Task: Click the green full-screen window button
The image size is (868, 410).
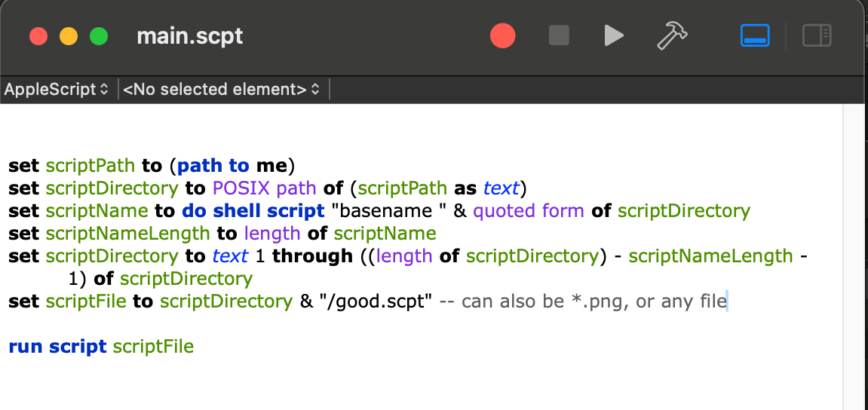Action: click(99, 36)
